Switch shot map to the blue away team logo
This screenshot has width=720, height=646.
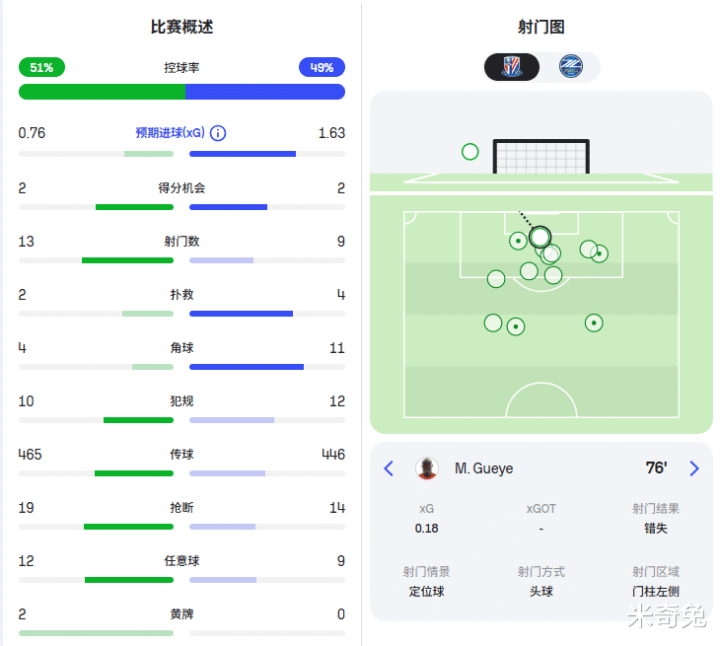pos(572,67)
